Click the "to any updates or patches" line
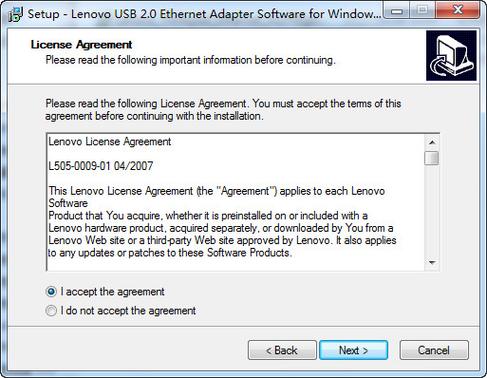Screen dimensions: 487x378 coord(170,253)
